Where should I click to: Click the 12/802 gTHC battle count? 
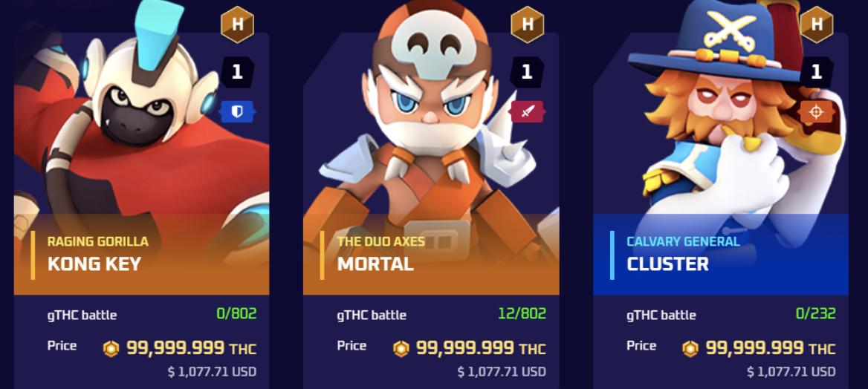point(522,314)
